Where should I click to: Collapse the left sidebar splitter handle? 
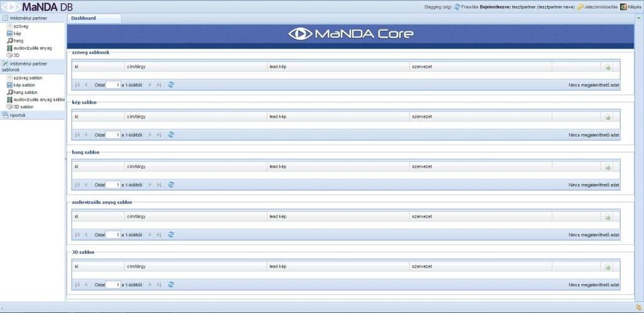click(65, 158)
